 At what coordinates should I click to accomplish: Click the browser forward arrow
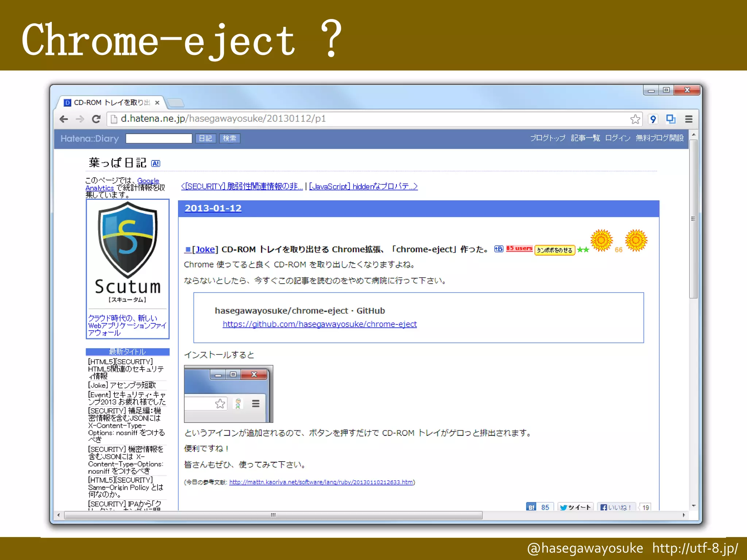80,119
